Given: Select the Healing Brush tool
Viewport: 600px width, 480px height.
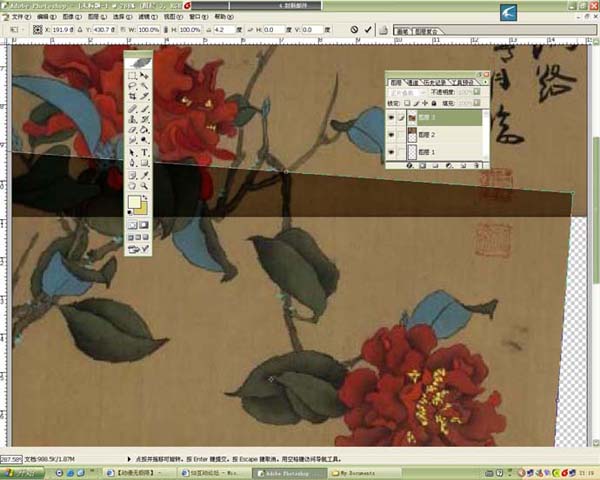Looking at the screenshot, I should [132, 109].
